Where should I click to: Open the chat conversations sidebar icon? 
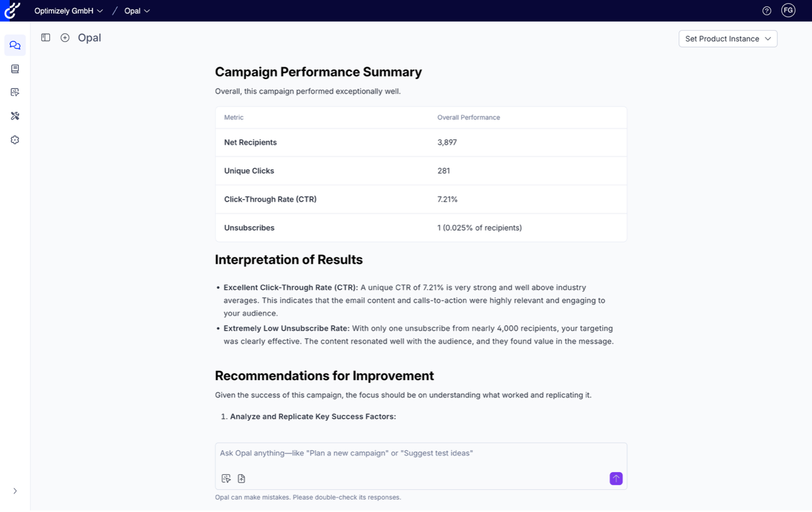tap(15, 45)
